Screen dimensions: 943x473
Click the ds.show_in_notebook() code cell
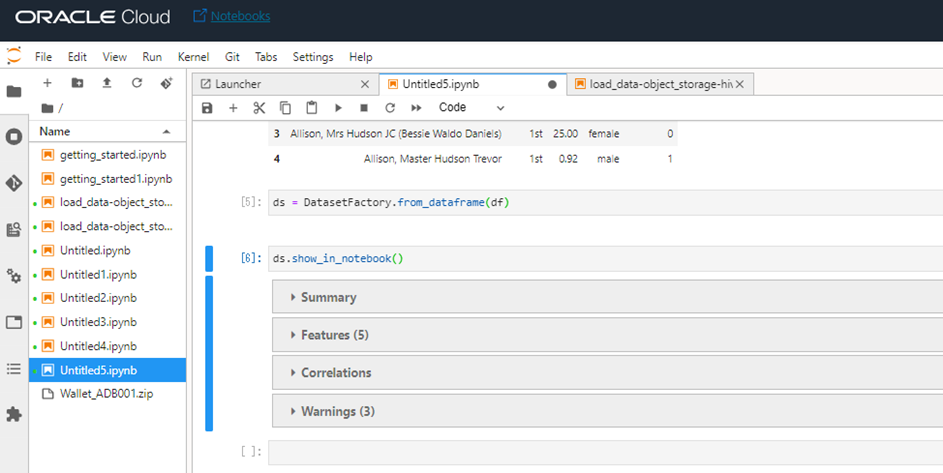[605, 258]
